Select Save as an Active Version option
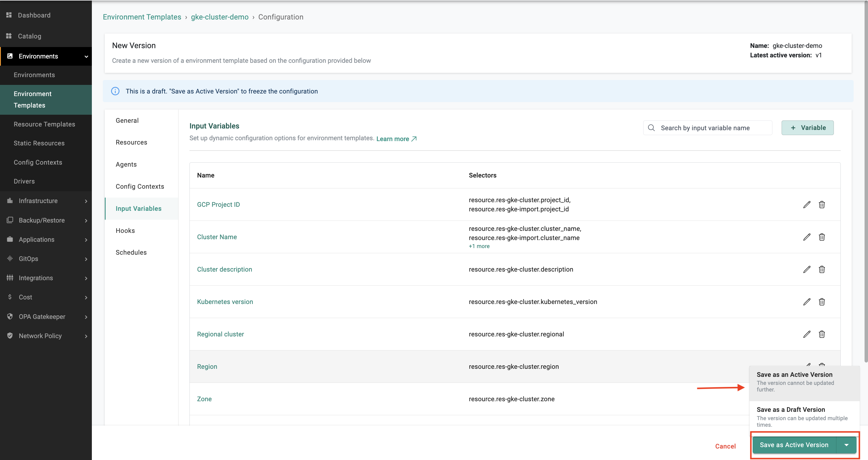This screenshot has width=868, height=460. tap(804, 383)
